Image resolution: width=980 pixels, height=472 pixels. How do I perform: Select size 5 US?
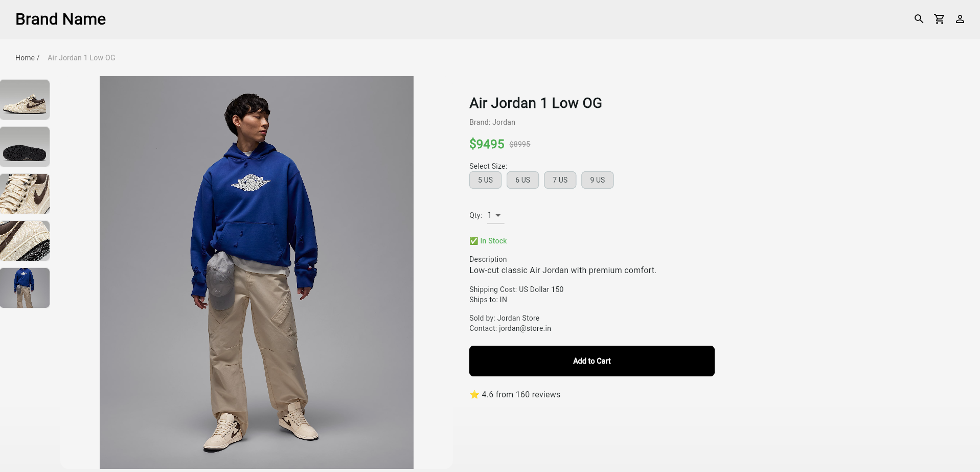(x=485, y=180)
